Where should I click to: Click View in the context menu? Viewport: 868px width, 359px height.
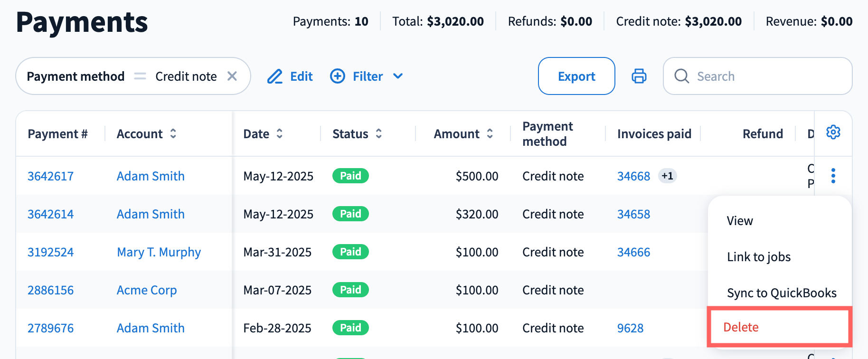[x=740, y=221]
